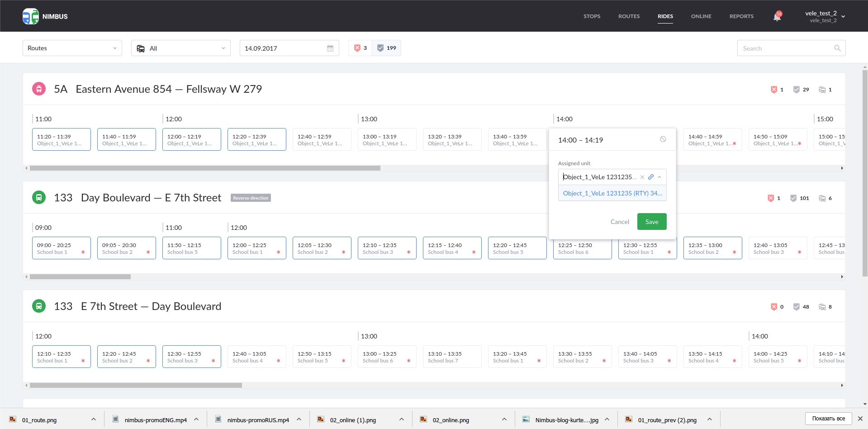
Task: Expand the All transport type dropdown
Action: 181,48
